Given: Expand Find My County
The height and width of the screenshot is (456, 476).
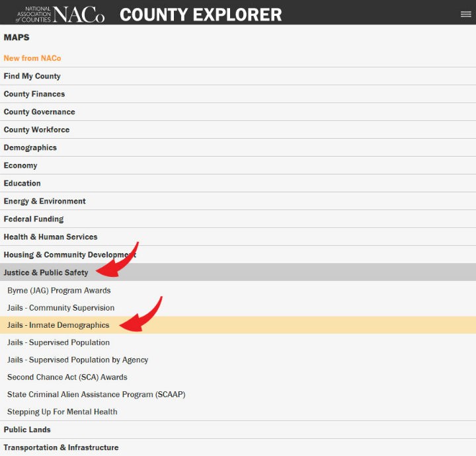Looking at the screenshot, I should [238, 76].
